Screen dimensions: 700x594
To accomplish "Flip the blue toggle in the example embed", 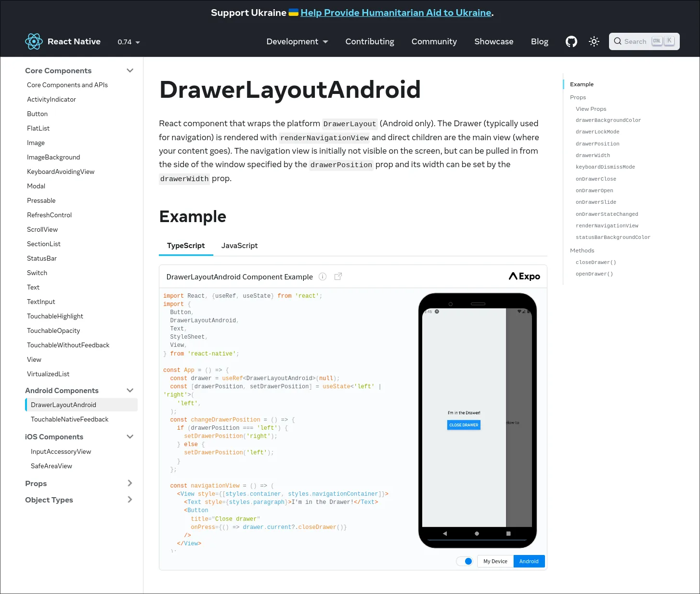I will pos(464,561).
